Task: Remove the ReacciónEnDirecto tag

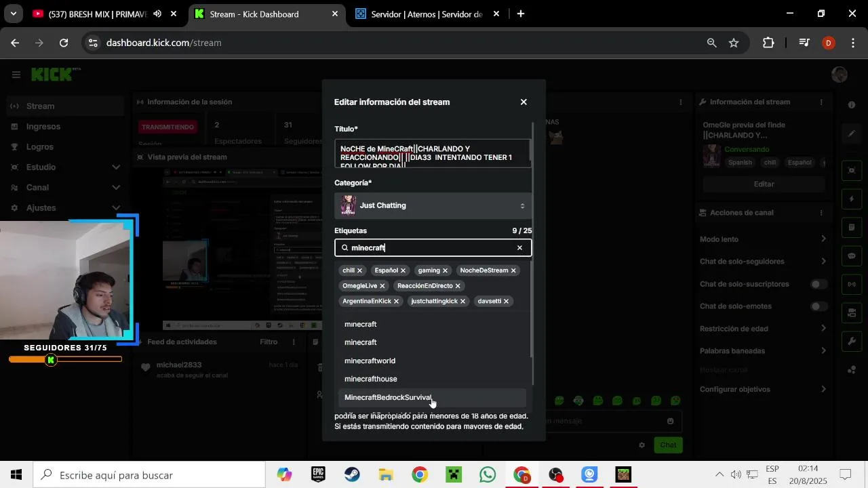Action: pos(458,286)
